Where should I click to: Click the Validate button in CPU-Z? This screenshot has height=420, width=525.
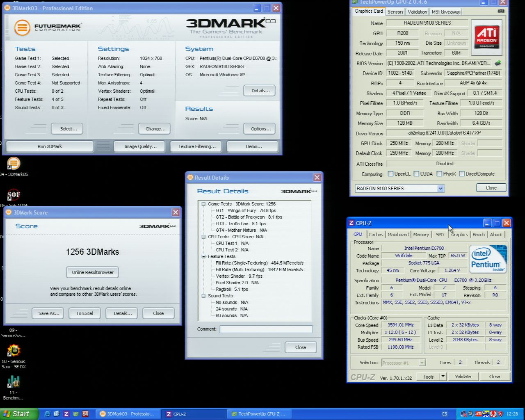[x=463, y=377]
